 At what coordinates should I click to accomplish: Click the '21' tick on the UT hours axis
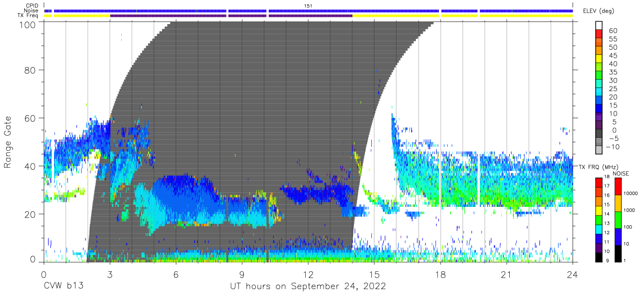(x=507, y=274)
